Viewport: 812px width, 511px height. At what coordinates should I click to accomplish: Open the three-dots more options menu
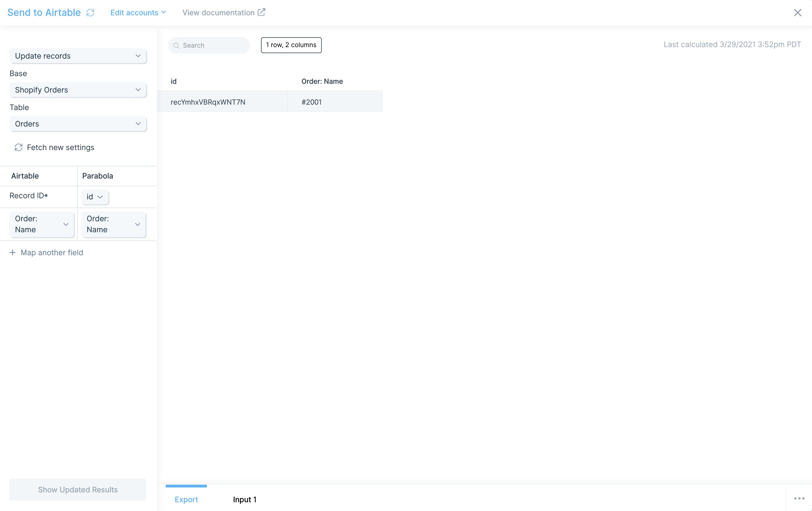click(799, 498)
